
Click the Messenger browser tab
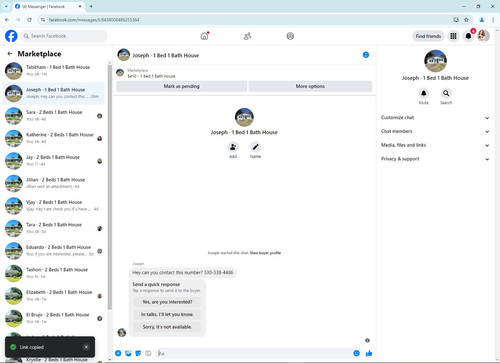49,6
